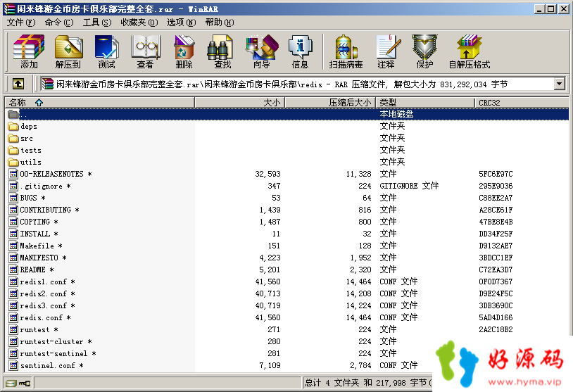Select the README file
573x392 pixels.
pyautogui.click(x=32, y=270)
